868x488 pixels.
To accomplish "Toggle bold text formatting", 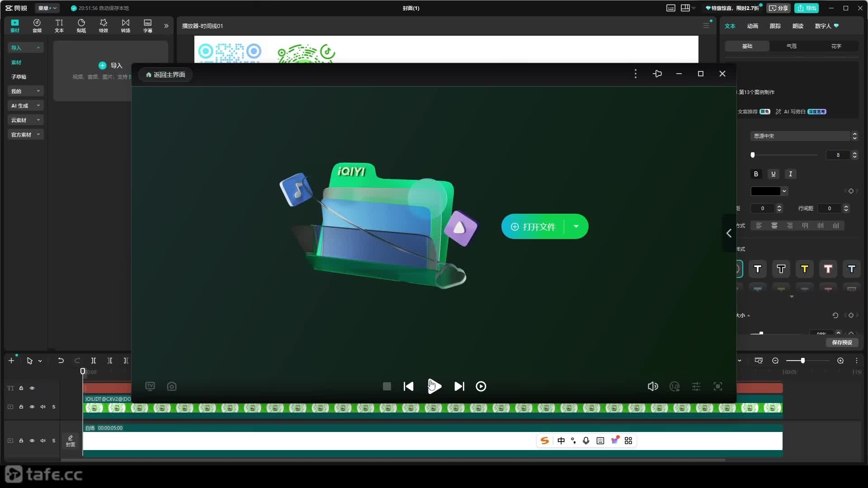I will pyautogui.click(x=756, y=174).
